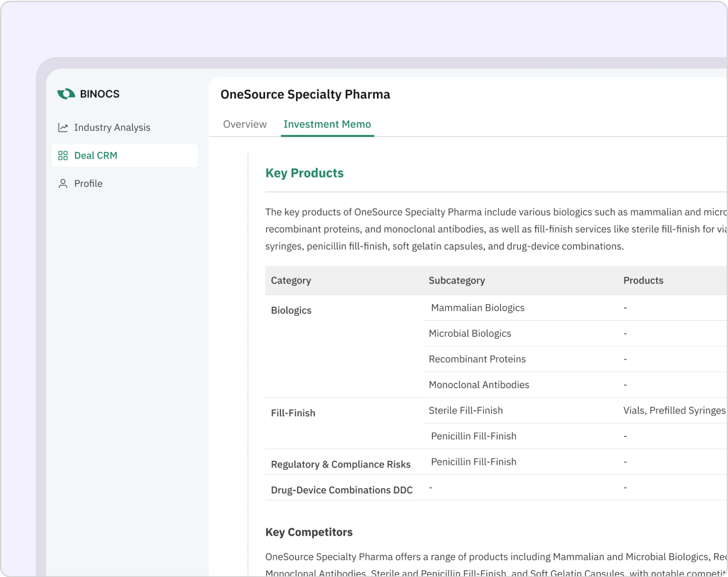Click the BINOCS eye logo icon
Screen dimensions: 728x577
coord(66,94)
